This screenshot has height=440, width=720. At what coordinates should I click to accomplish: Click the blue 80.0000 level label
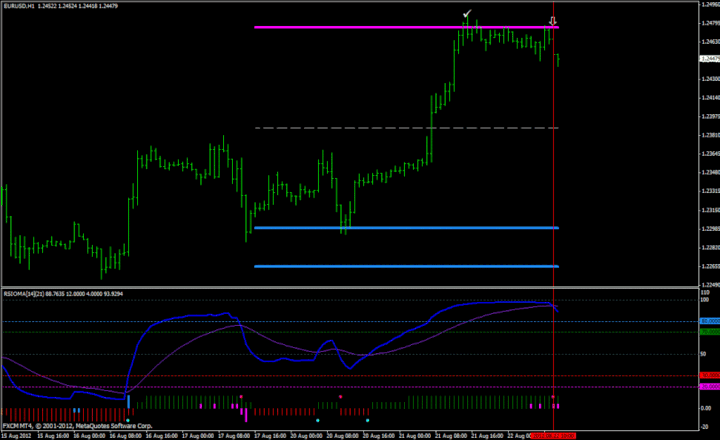709,321
